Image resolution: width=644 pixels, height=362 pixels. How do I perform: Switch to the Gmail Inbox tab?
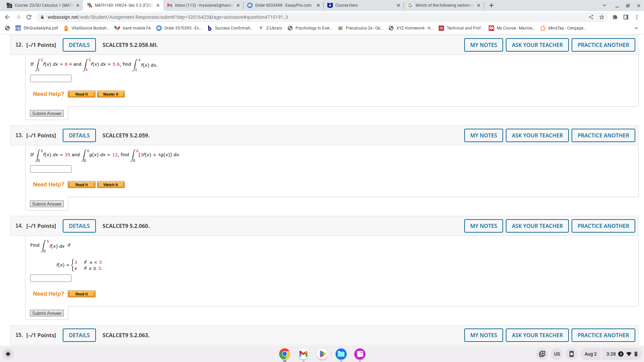pyautogui.click(x=203, y=5)
